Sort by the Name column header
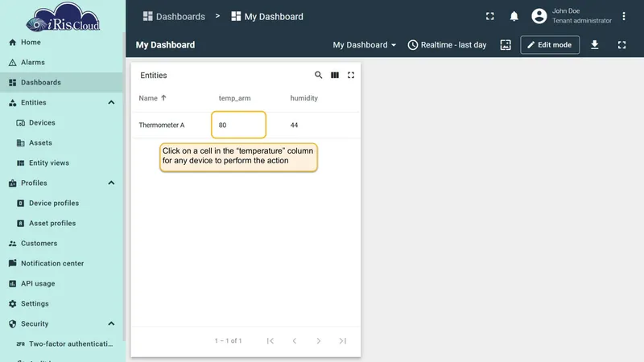This screenshot has height=362, width=644. [x=152, y=98]
